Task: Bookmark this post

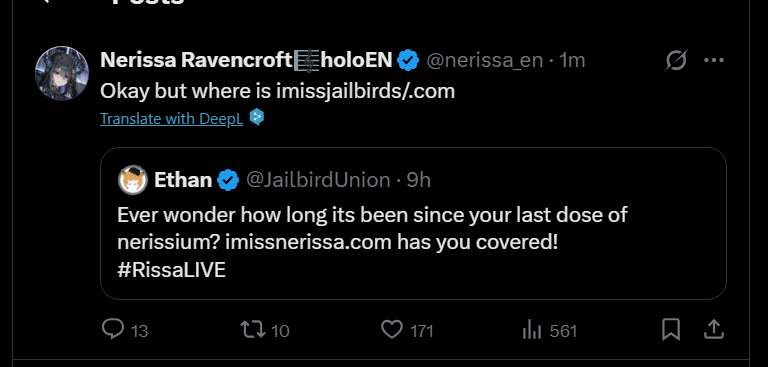Action: tap(671, 329)
